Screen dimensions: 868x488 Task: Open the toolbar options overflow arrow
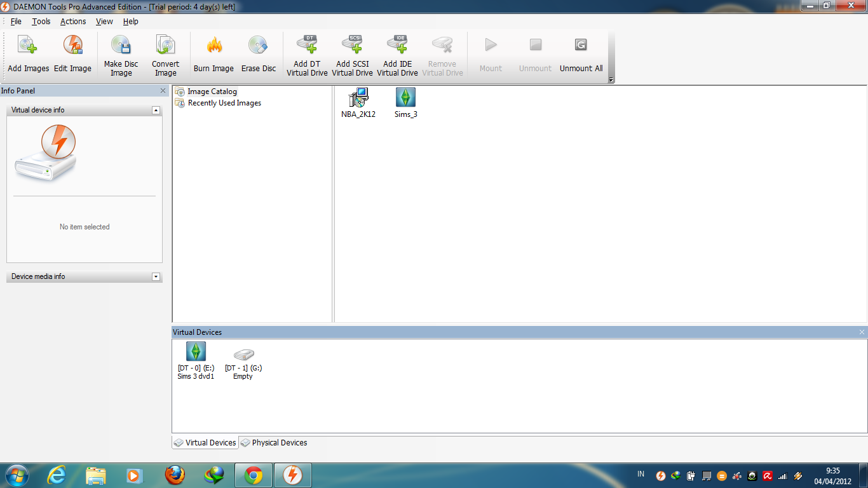click(611, 80)
